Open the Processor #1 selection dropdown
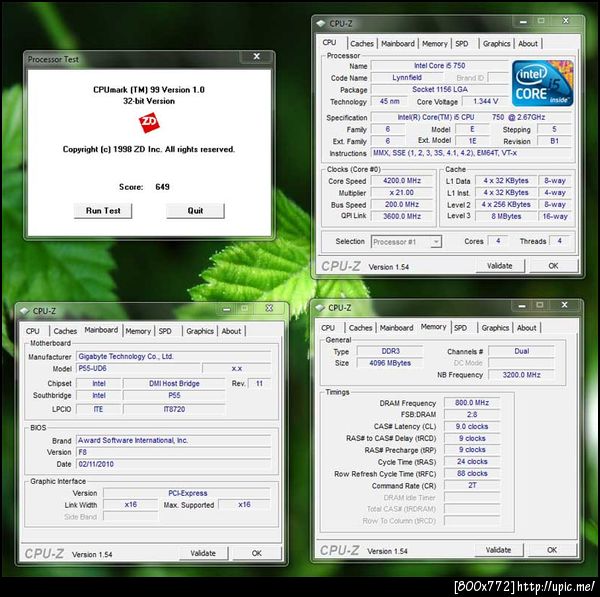The width and height of the screenshot is (600, 597). click(436, 242)
